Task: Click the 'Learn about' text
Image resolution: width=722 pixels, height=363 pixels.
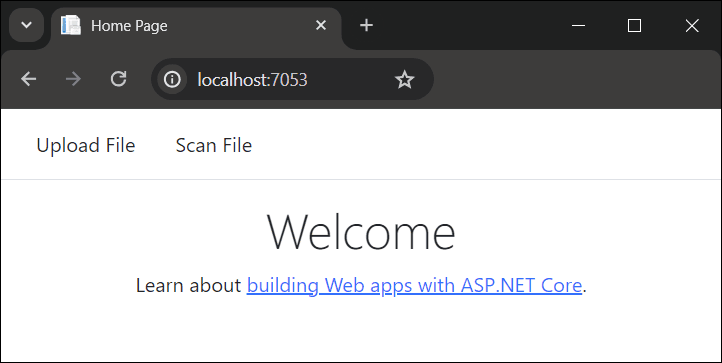Action: pos(188,286)
